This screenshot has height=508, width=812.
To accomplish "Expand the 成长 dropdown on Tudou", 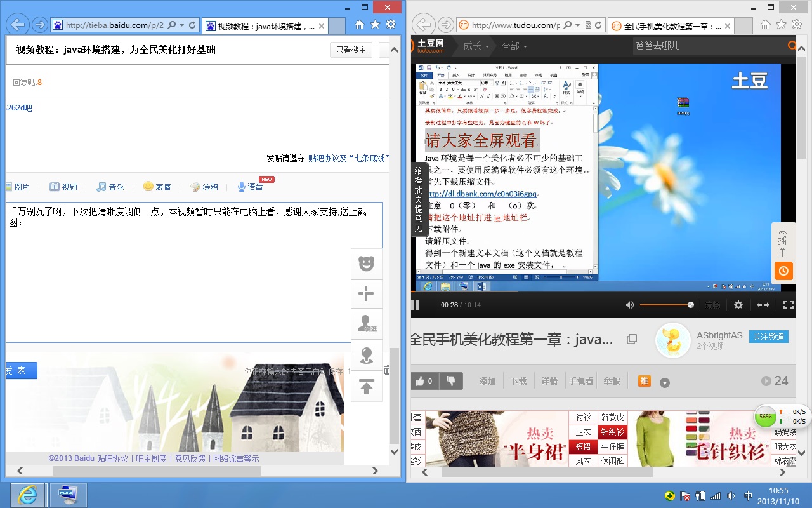I will coord(476,46).
